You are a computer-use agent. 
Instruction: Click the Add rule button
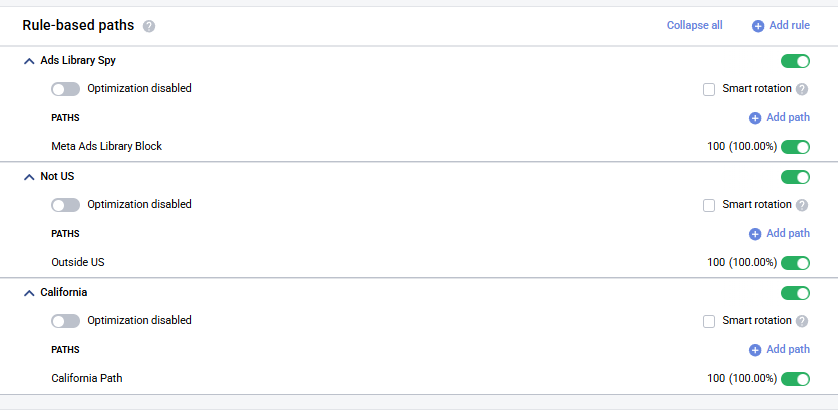click(x=788, y=26)
